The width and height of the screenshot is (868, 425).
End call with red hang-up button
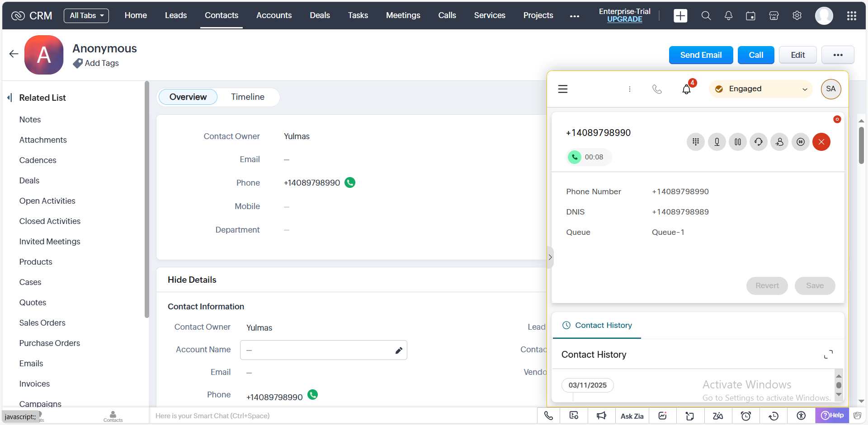pyautogui.click(x=821, y=142)
